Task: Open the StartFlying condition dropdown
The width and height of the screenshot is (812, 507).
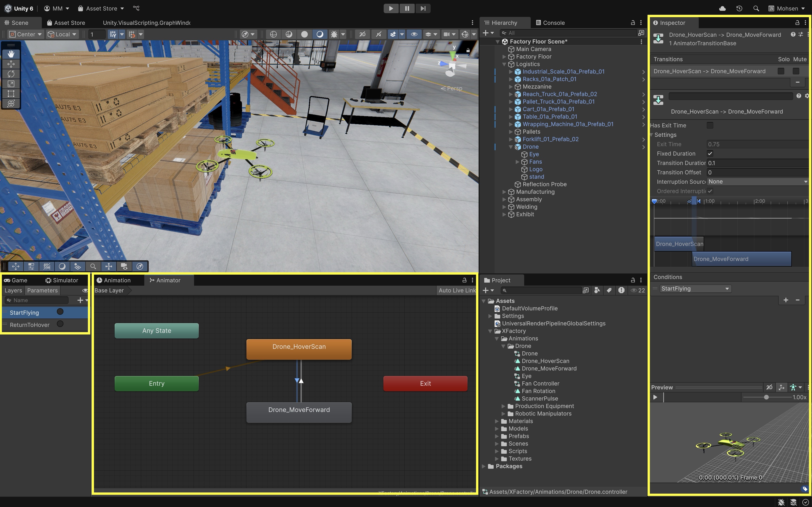Action: coord(695,289)
